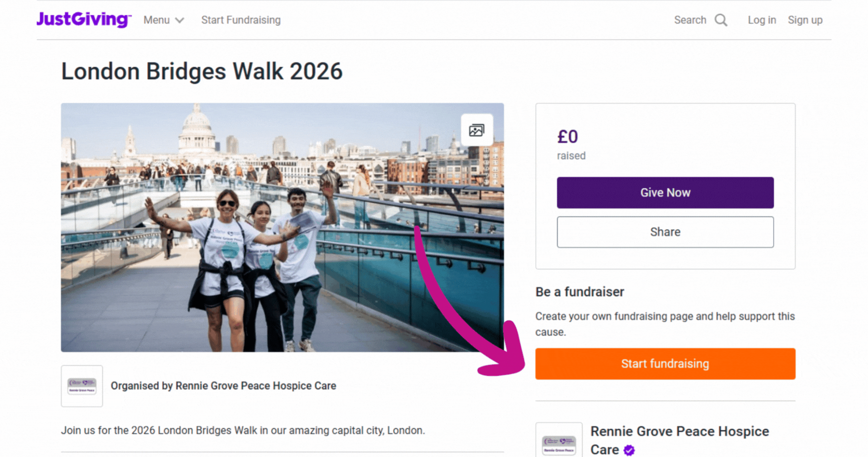Click the JustGiving logo
Viewport: 868px width, 457px height.
(84, 19)
